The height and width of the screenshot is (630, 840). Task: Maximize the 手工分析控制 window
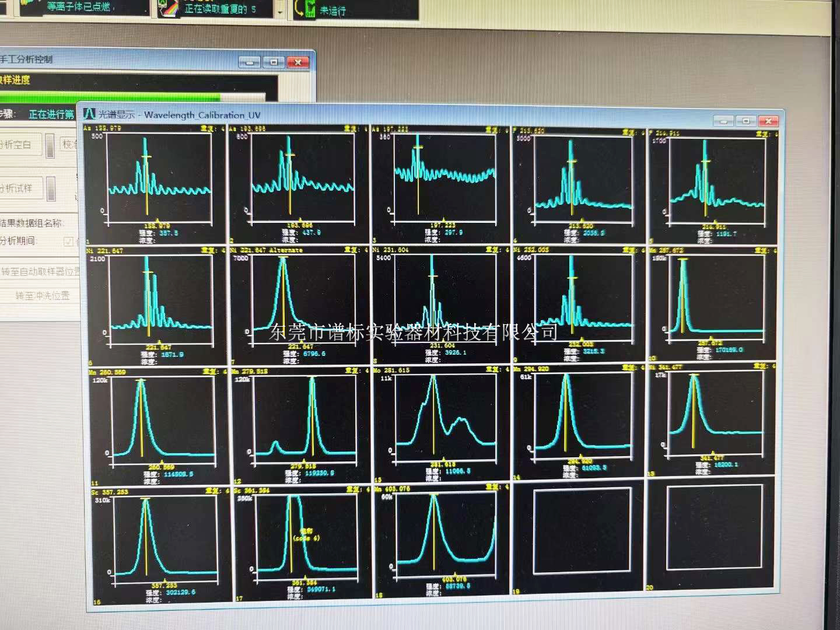tap(274, 62)
